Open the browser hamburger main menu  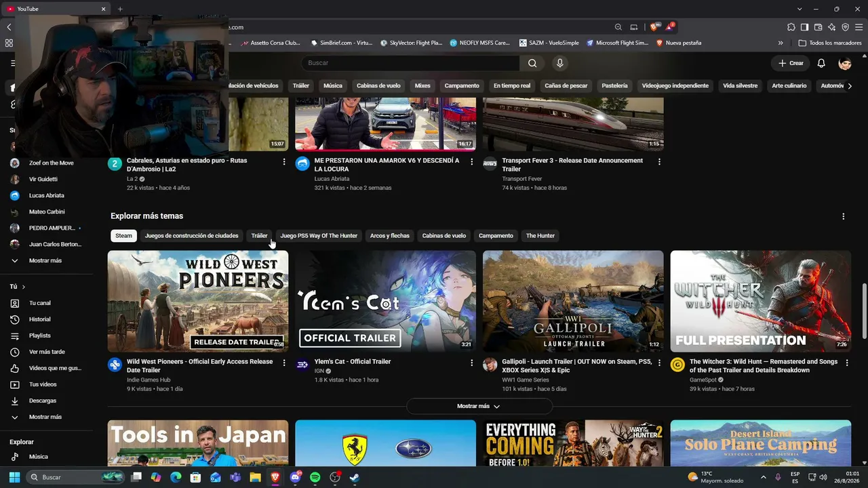point(859,27)
